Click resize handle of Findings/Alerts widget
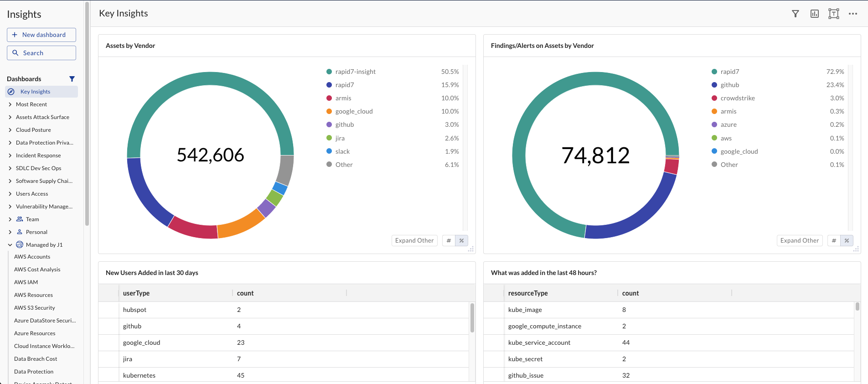 [x=856, y=249]
